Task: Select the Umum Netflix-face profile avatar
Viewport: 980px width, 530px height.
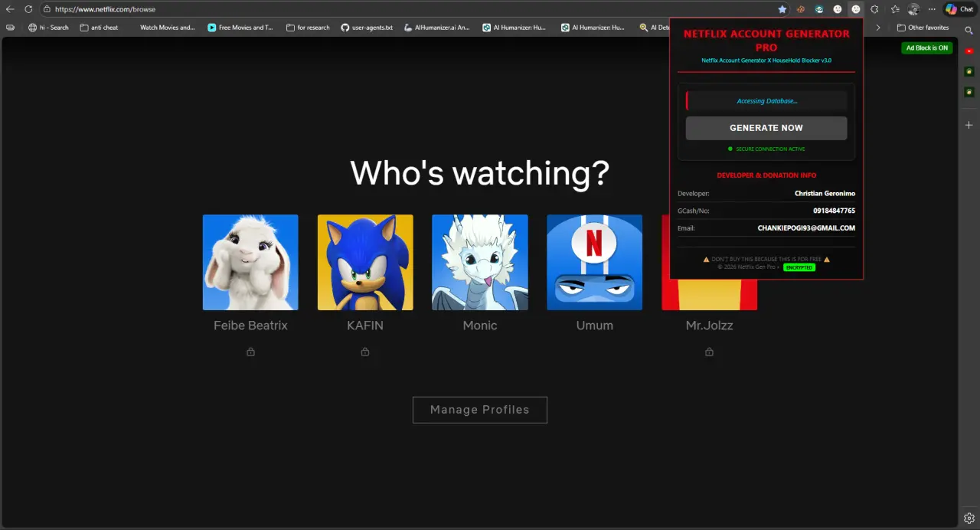Action: [x=595, y=262]
